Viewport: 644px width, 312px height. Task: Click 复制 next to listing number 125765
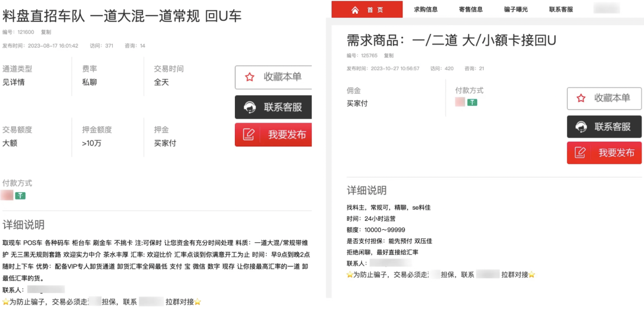point(389,55)
